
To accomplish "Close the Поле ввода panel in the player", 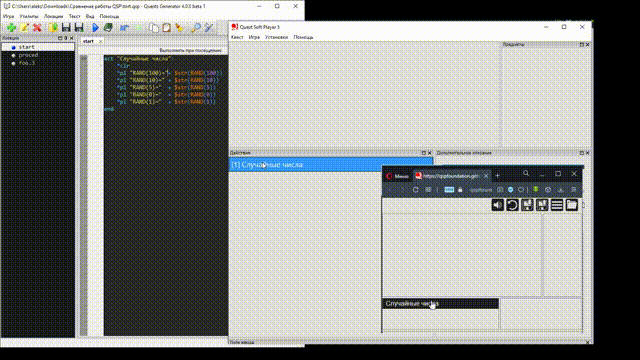I will pos(587,342).
